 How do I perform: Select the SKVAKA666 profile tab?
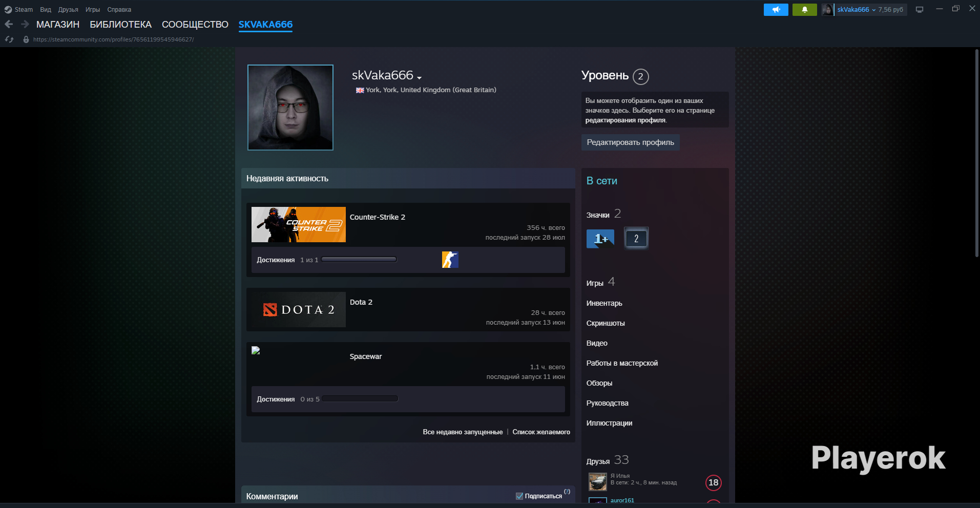click(x=265, y=25)
